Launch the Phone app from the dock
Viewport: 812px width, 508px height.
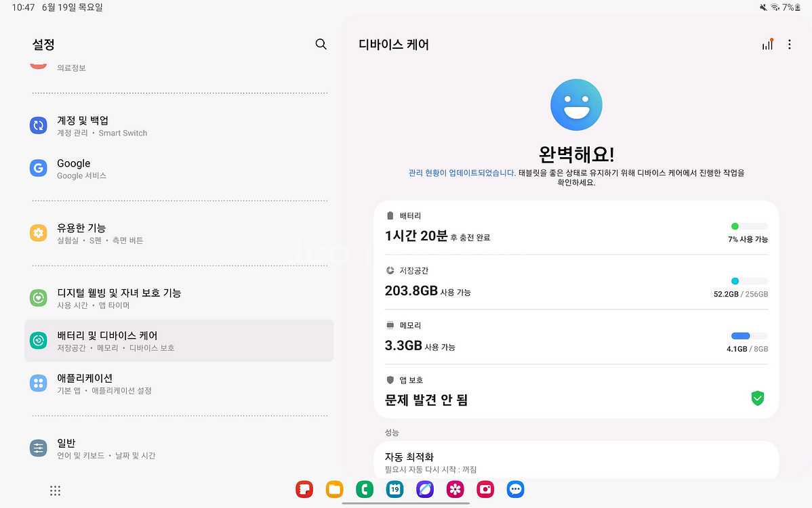coord(364,489)
